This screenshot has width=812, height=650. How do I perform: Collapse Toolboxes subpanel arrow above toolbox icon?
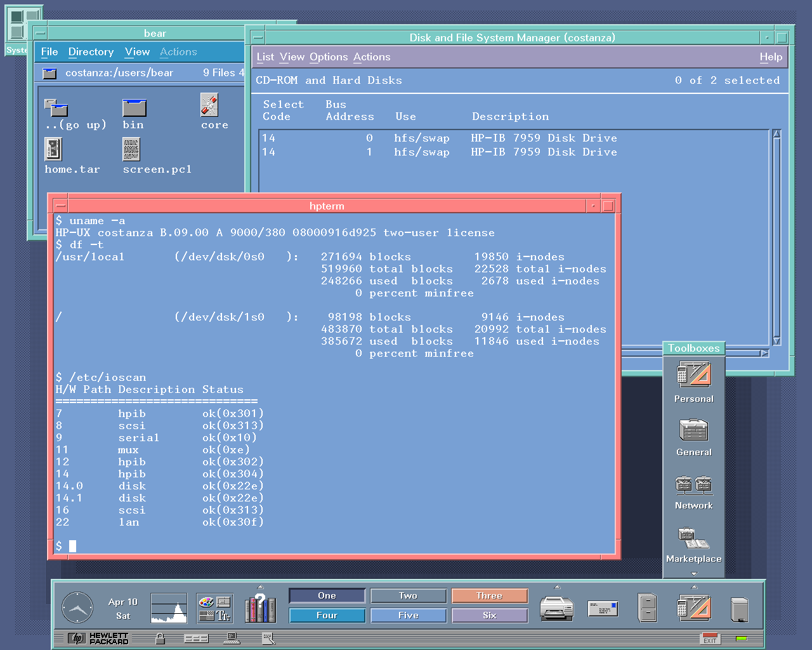[694, 587]
